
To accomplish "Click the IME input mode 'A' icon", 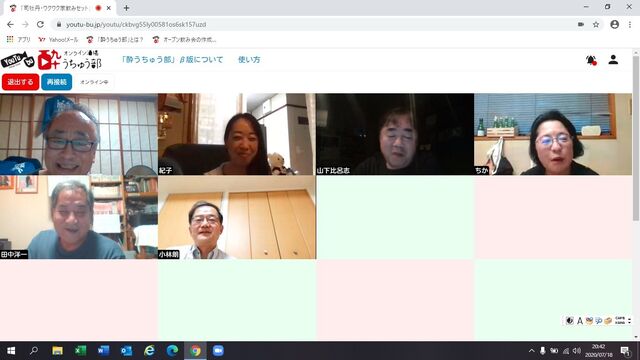I will coord(580,321).
